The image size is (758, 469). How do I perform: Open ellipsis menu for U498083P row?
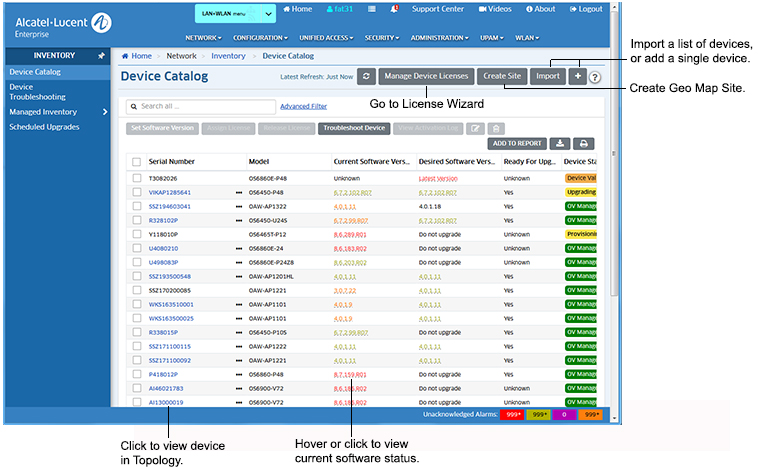pos(239,263)
